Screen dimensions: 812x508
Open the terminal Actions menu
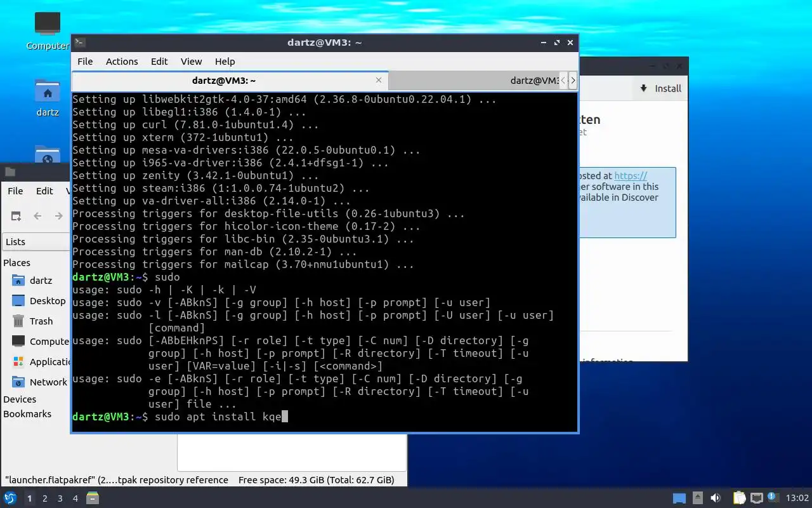coord(122,62)
